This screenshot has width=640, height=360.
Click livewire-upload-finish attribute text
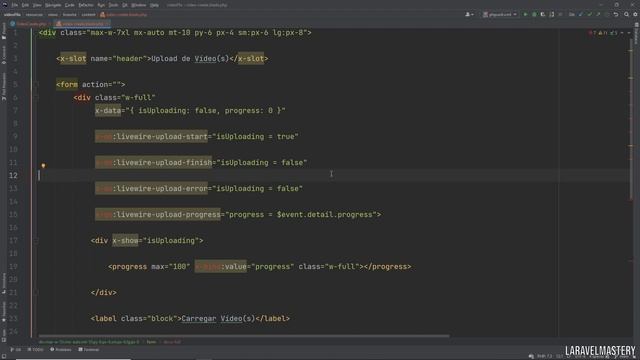(153, 163)
